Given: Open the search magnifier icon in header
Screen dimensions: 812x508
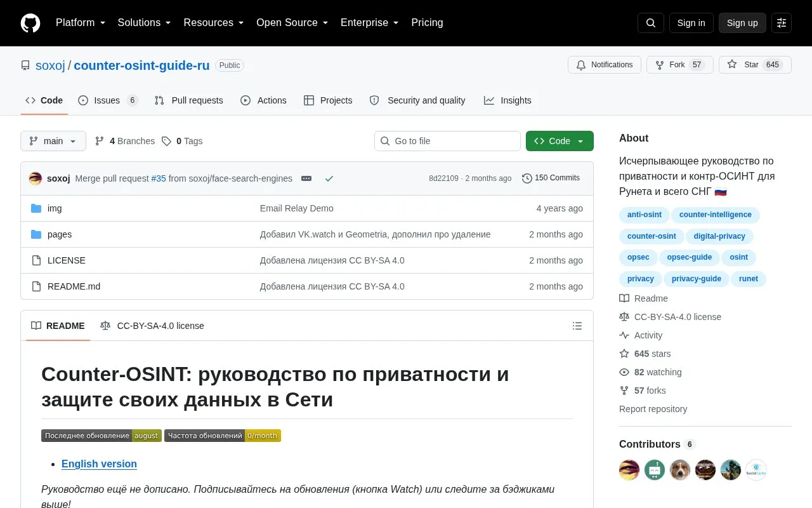Looking at the screenshot, I should tap(651, 23).
